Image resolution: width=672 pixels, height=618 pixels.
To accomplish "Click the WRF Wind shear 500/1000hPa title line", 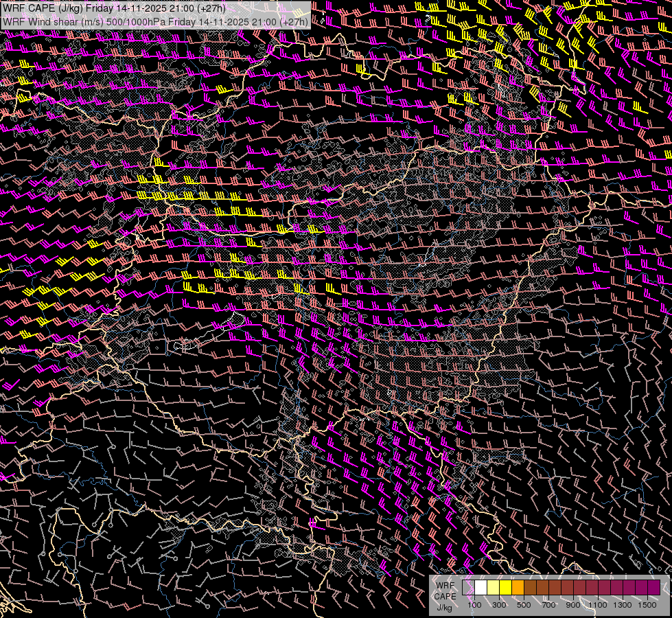I will pos(155,22).
